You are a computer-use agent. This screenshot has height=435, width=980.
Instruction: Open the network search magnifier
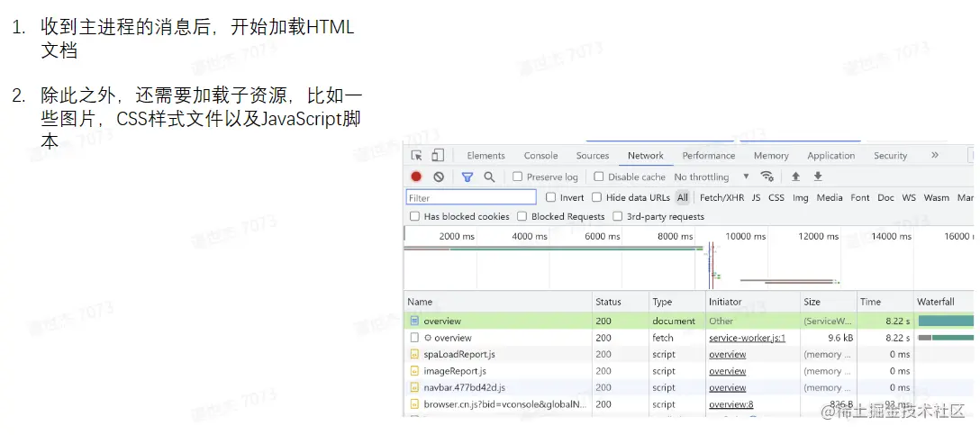(489, 177)
